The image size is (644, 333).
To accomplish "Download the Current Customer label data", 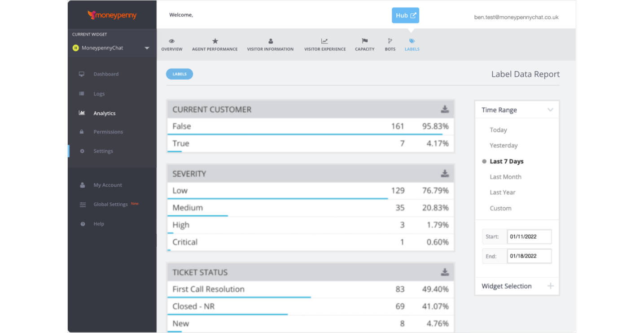I will (444, 109).
